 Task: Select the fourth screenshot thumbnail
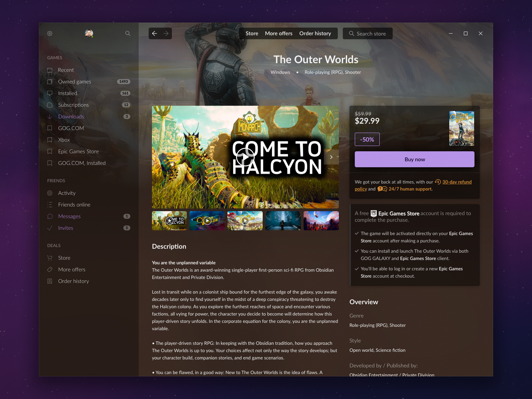283,221
